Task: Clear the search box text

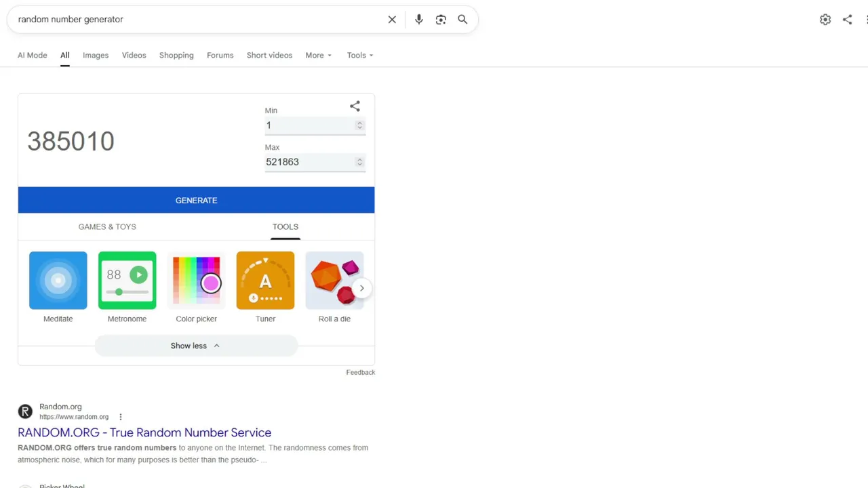Action: (392, 20)
